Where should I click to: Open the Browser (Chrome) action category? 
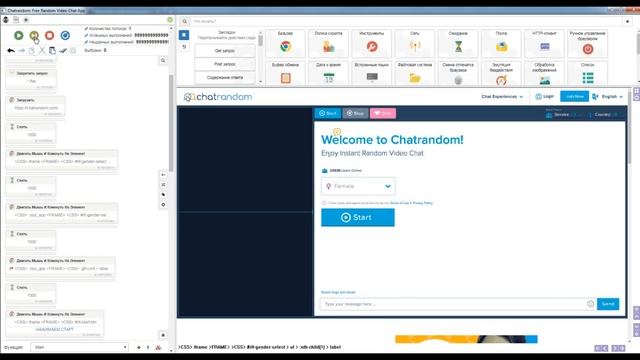285,43
